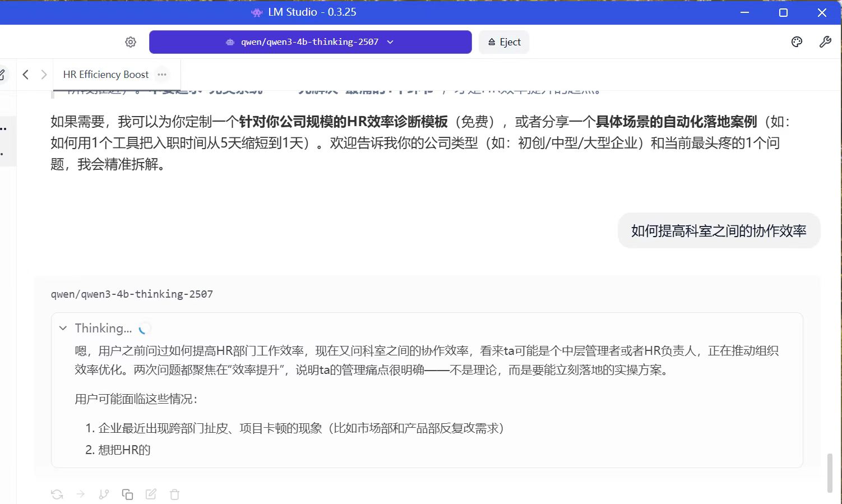Edit the assistant message

151,494
